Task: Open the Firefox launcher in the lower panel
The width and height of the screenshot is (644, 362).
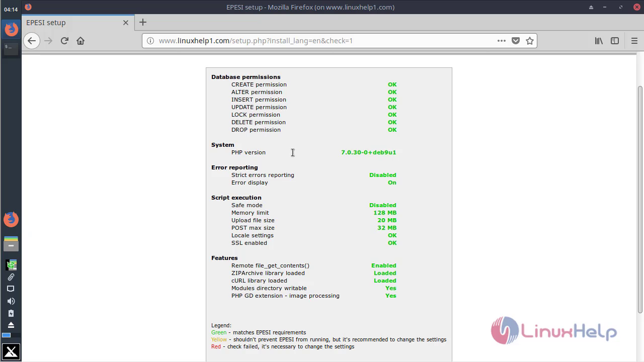Action: click(x=11, y=219)
